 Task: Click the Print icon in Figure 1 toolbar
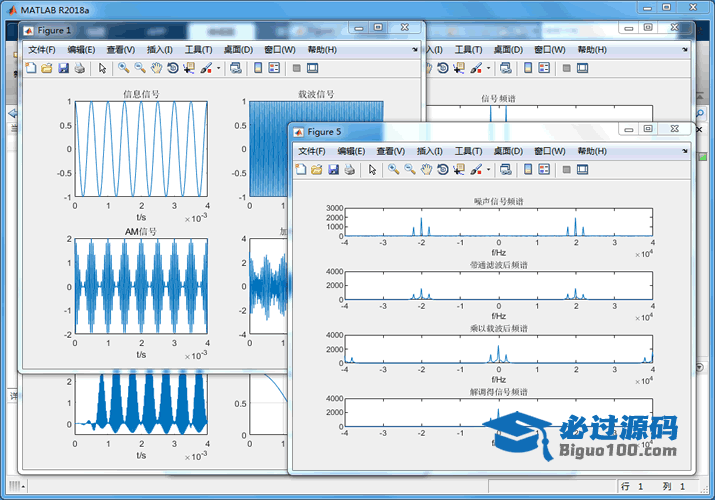79,68
